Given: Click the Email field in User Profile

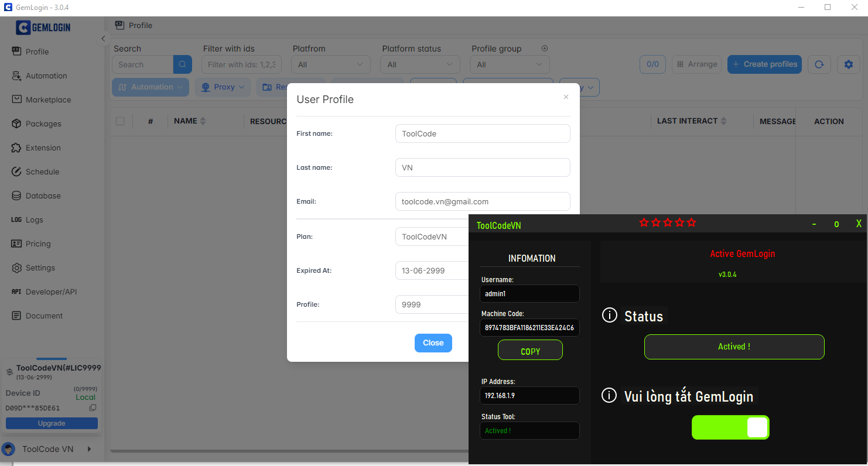Looking at the screenshot, I should tap(483, 201).
